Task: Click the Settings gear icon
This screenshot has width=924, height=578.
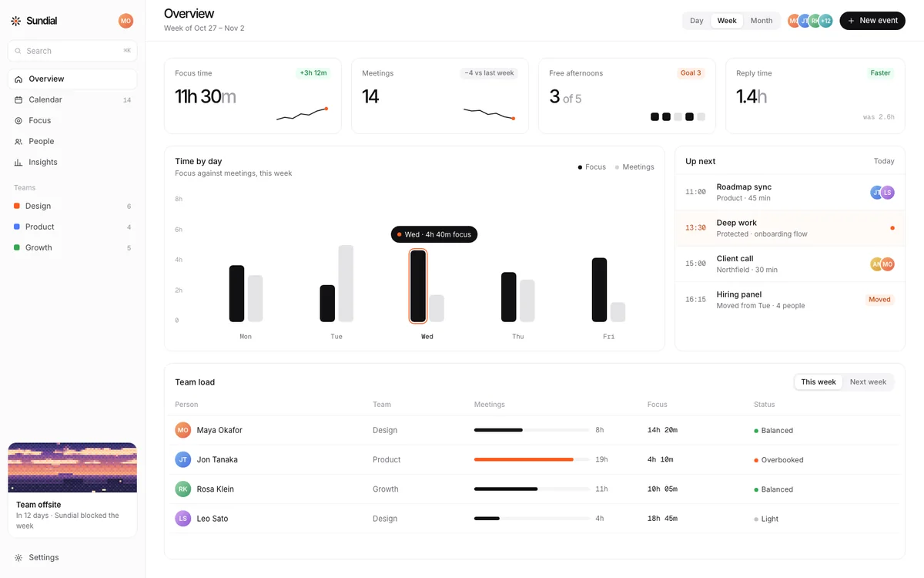Action: [x=18, y=558]
